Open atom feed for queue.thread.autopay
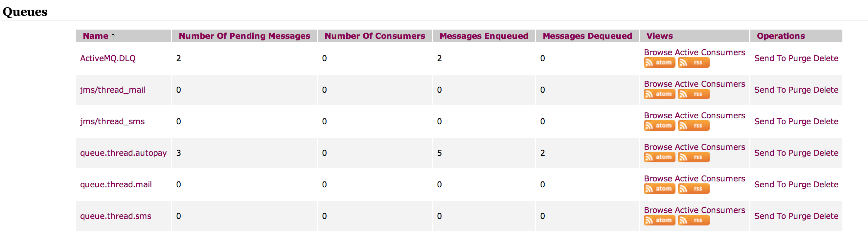The image size is (868, 234). point(659,157)
